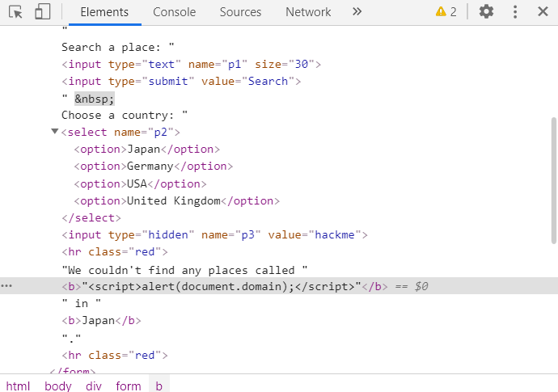
Task: Select the <b>Japan</b> node
Action: coord(101,321)
